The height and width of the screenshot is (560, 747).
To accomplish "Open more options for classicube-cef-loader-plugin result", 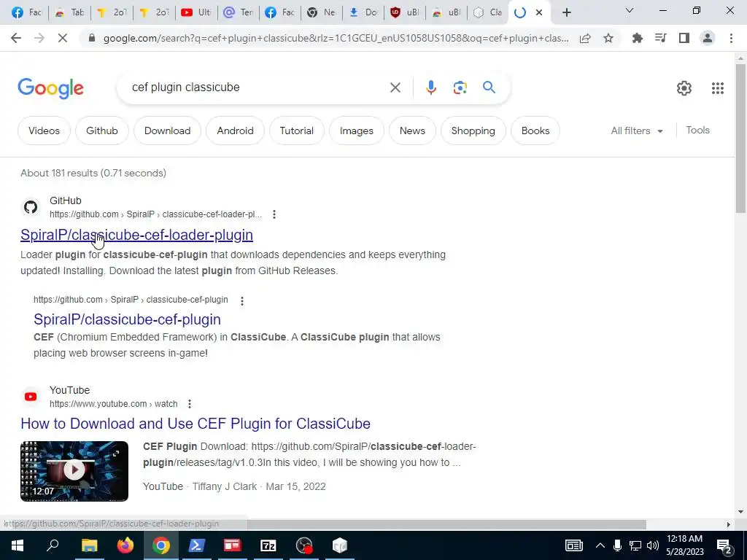I will point(274,215).
